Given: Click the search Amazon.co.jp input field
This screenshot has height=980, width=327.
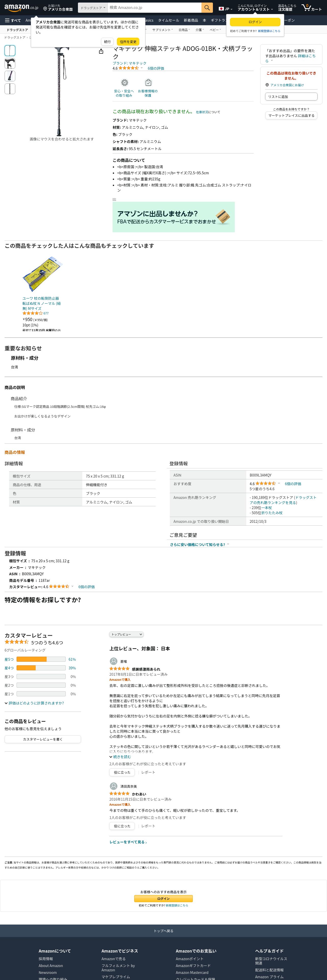Looking at the screenshot, I should point(155,8).
